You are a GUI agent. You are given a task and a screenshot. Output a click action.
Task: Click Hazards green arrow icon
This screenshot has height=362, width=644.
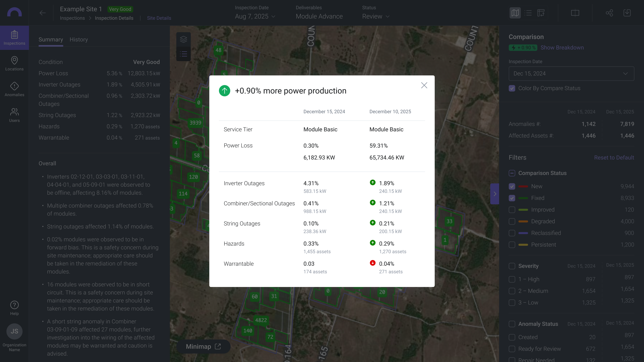373,243
